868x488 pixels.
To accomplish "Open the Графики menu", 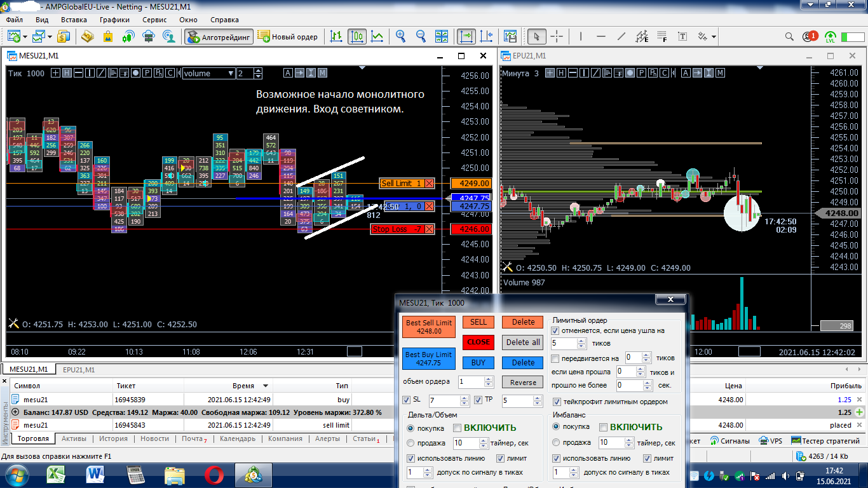I will [114, 20].
